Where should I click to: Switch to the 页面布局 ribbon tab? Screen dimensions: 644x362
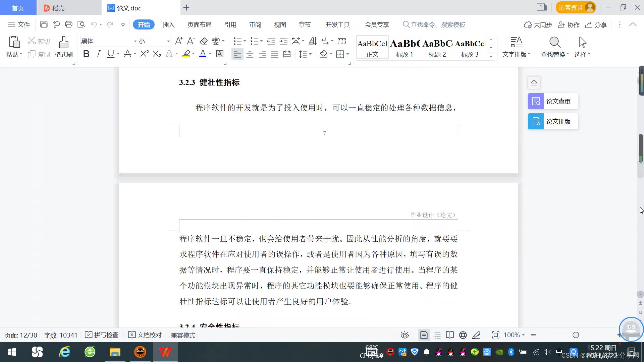click(x=199, y=25)
